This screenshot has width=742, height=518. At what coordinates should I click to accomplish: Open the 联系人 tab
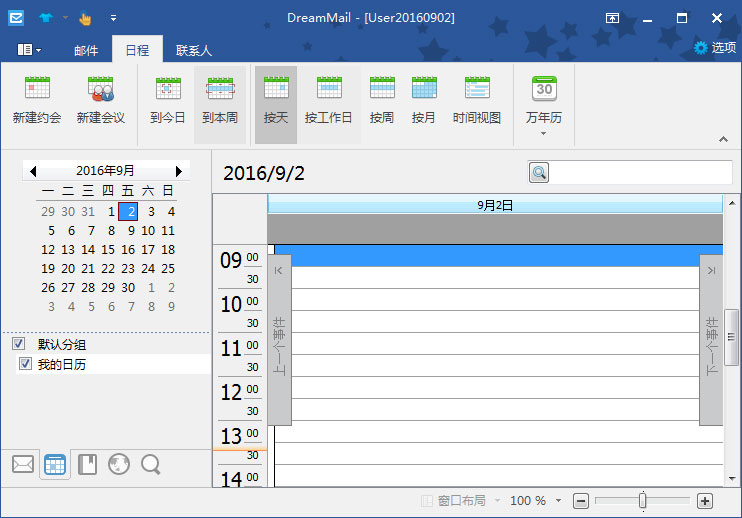click(194, 50)
